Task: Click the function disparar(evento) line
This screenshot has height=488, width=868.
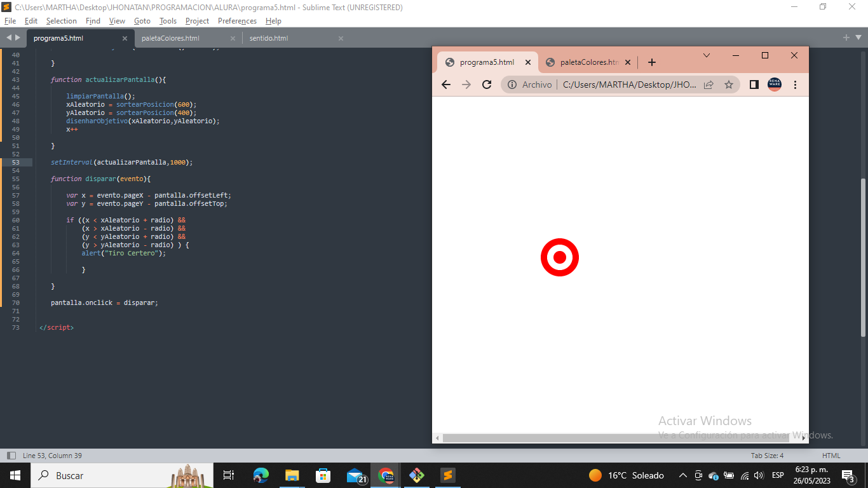Action: (x=100, y=179)
